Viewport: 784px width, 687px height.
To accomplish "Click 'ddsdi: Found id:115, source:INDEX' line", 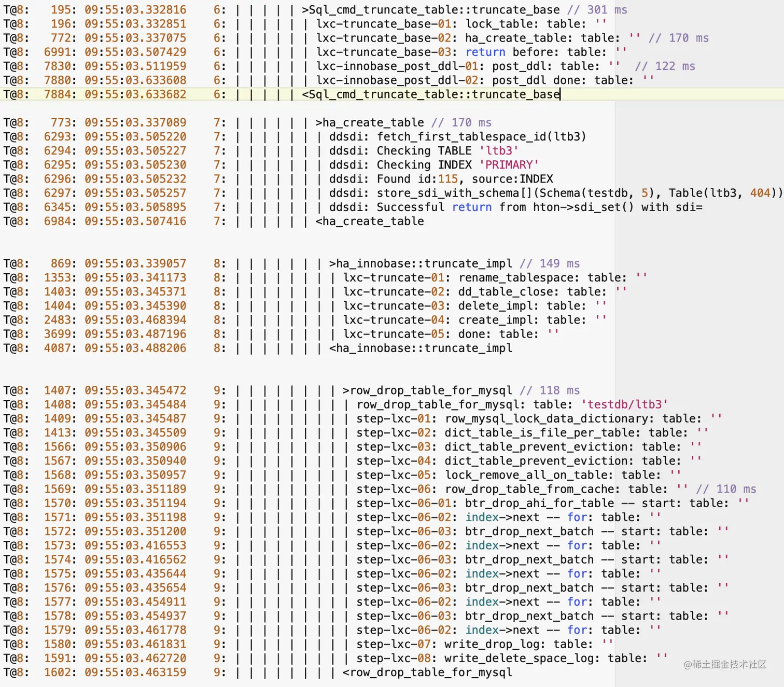I will (x=278, y=179).
